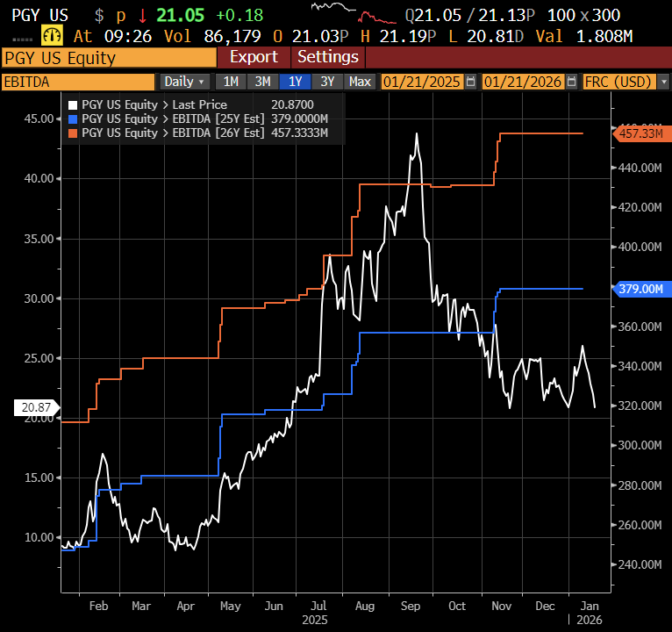Viewport: 672px width, 632px height.
Task: Click the 45.00 left axis label
Action: tap(39, 118)
